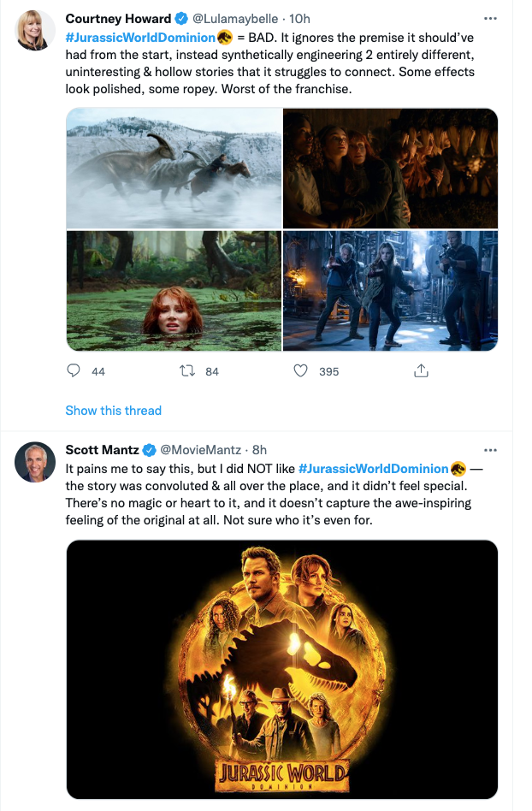
Task: Open more options on Scott Mantz's tweet
Action: [490, 449]
